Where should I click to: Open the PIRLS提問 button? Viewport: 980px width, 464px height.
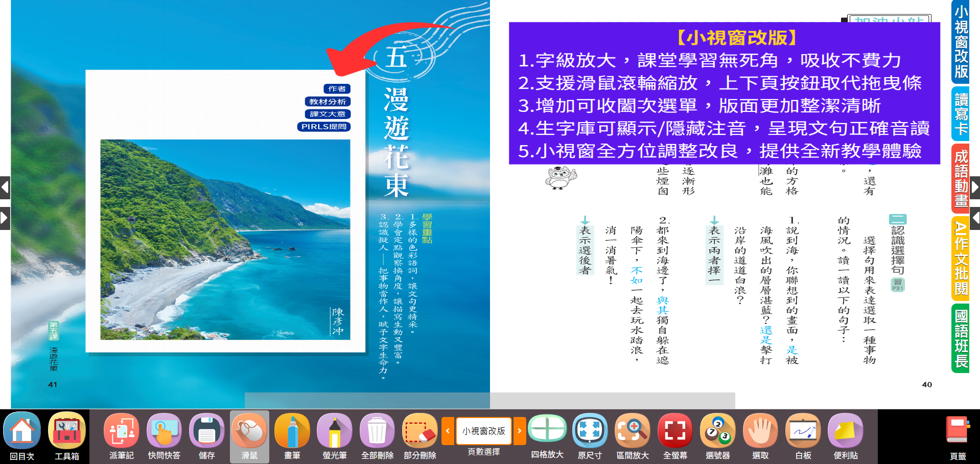pyautogui.click(x=324, y=127)
